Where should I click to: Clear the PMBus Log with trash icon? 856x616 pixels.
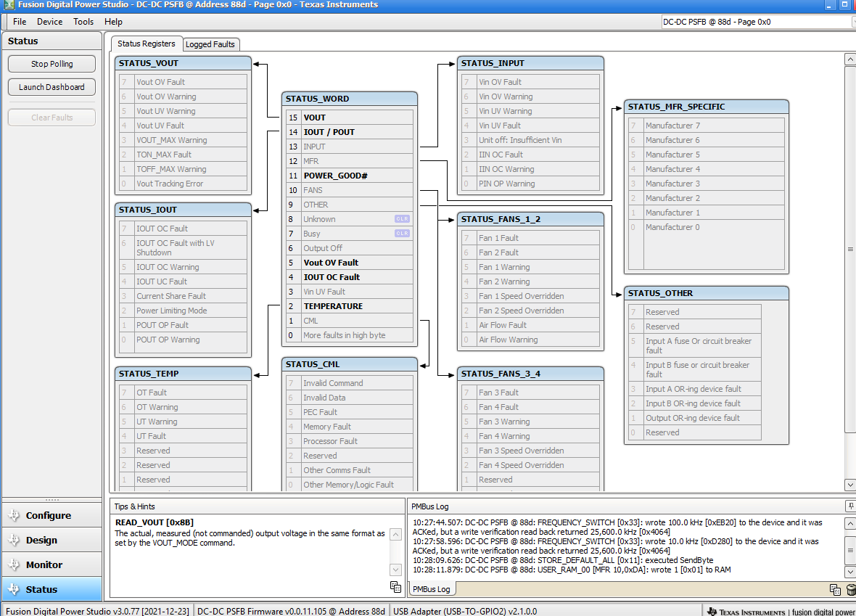(x=850, y=589)
